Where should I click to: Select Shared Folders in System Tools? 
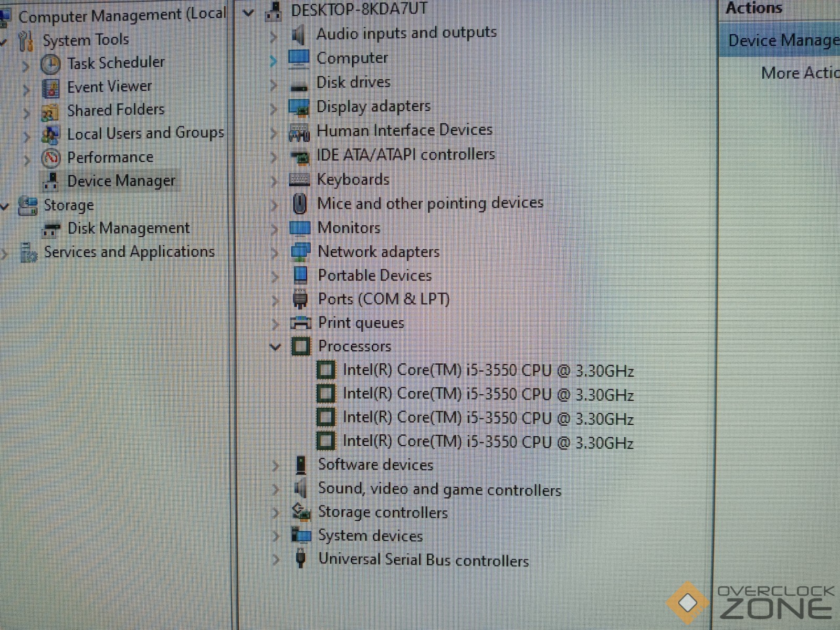(x=115, y=110)
